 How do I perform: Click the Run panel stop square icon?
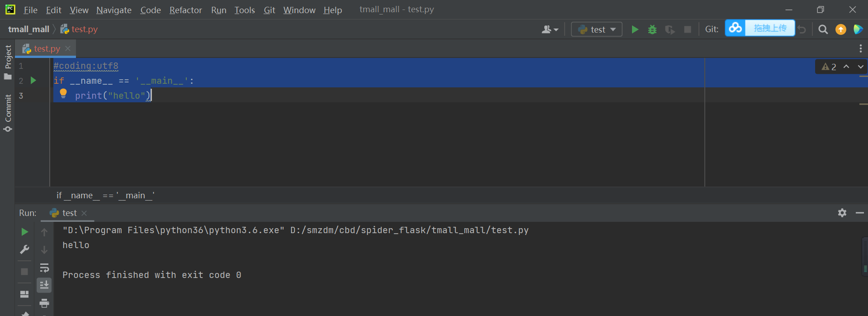24,271
